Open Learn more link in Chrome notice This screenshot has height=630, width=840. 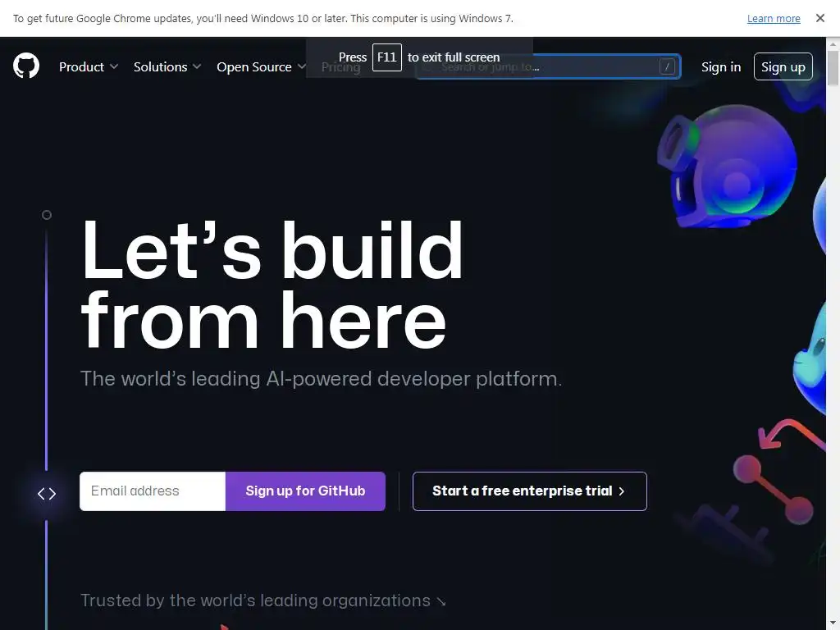(x=774, y=18)
